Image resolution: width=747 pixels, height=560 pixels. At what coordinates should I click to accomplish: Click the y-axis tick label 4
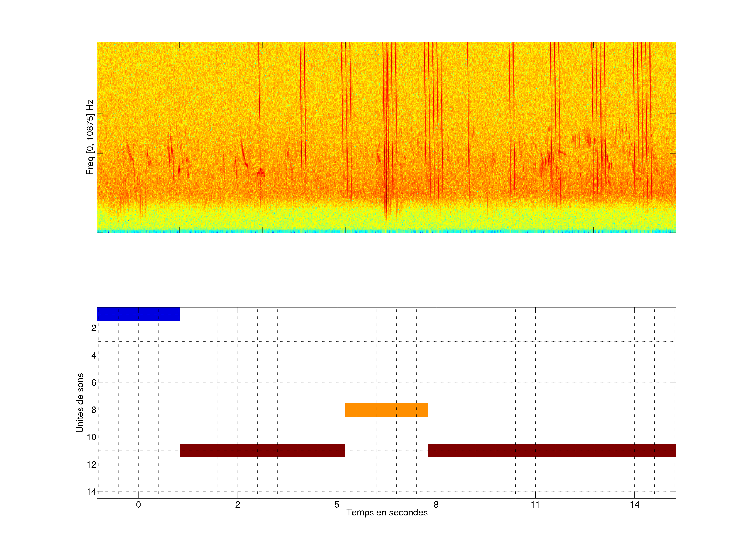click(94, 355)
